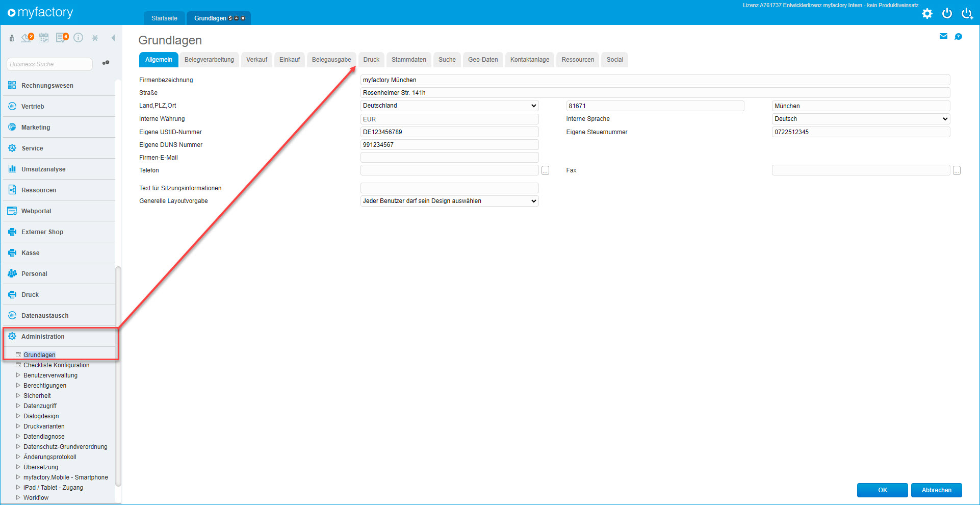Image resolution: width=980 pixels, height=505 pixels.
Task: Click the Service gear icon
Action: 12,148
